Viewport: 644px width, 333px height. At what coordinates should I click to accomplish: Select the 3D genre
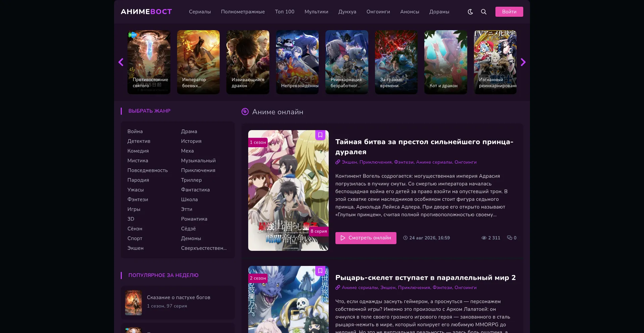coord(131,219)
